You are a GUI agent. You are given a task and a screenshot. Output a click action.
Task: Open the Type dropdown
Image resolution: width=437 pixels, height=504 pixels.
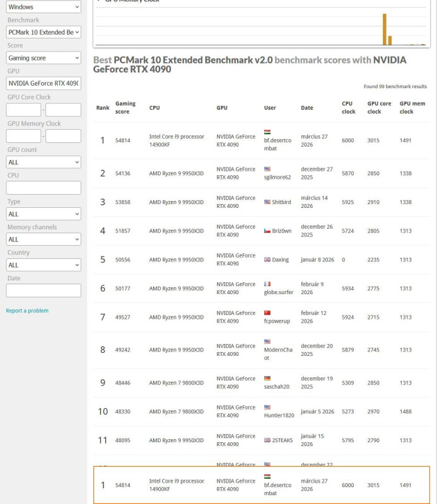44,214
